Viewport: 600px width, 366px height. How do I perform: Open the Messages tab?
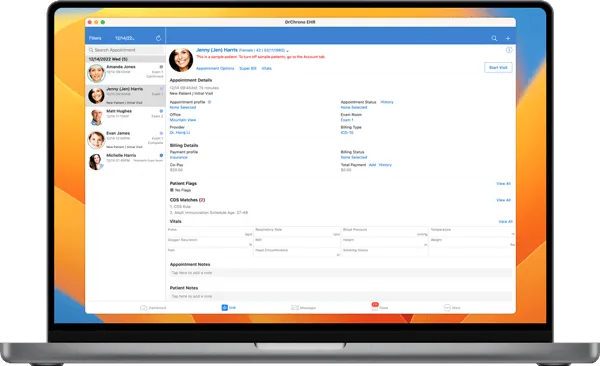pos(303,308)
